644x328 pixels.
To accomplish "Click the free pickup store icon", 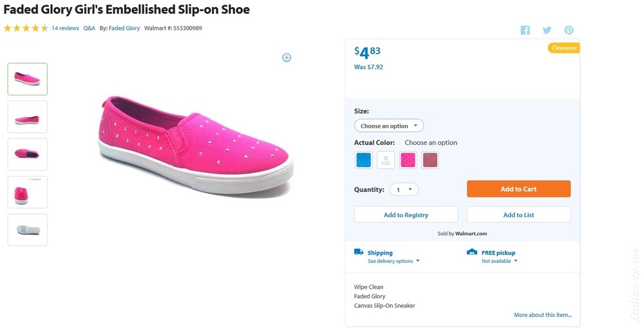I will pyautogui.click(x=472, y=252).
